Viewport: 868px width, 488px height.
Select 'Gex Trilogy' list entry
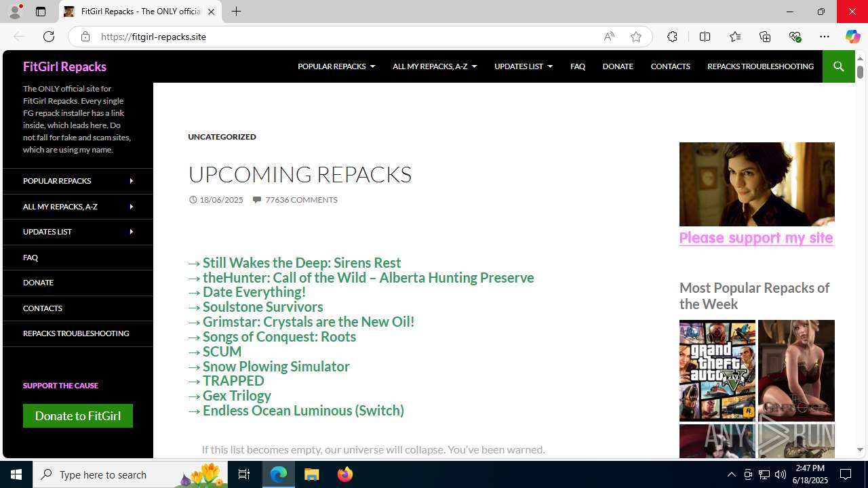237,396
